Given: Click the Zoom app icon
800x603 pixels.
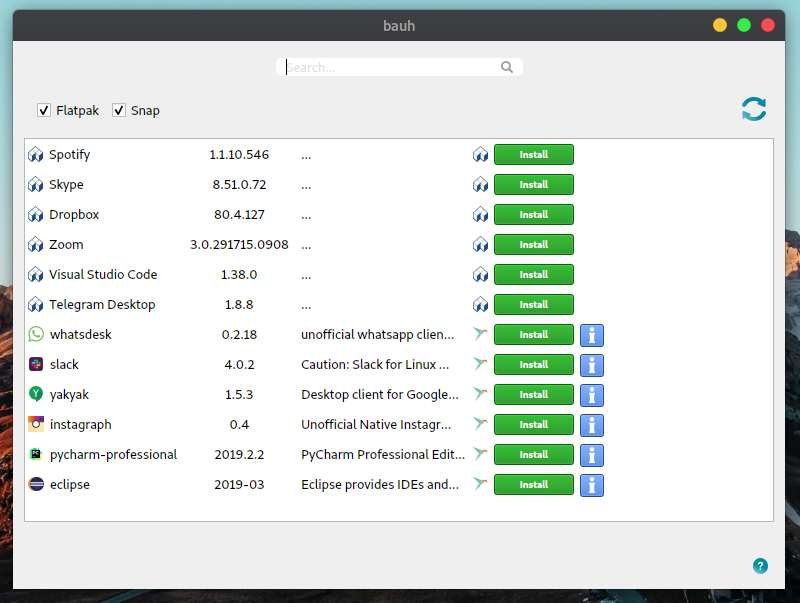Looking at the screenshot, I should 36,245.
